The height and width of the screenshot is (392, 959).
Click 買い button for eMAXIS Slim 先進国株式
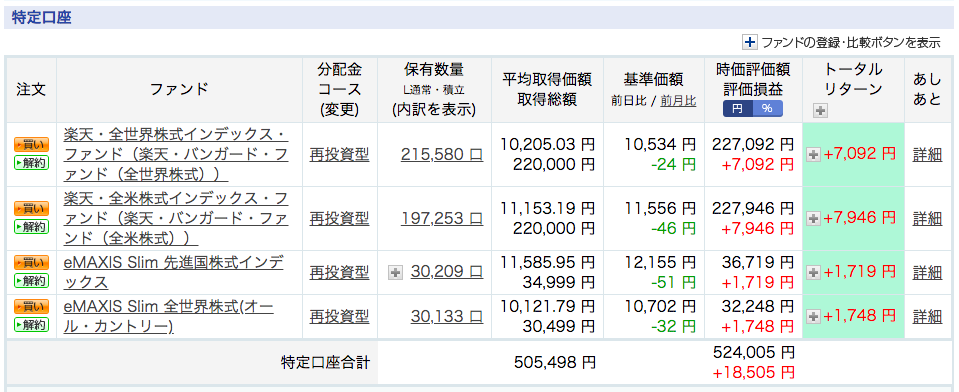31,262
